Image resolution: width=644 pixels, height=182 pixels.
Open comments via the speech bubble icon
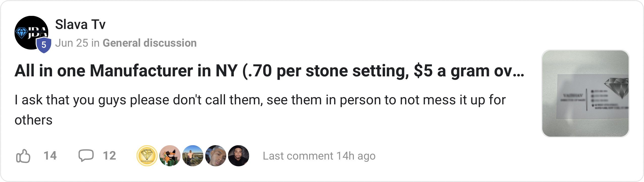coord(86,156)
